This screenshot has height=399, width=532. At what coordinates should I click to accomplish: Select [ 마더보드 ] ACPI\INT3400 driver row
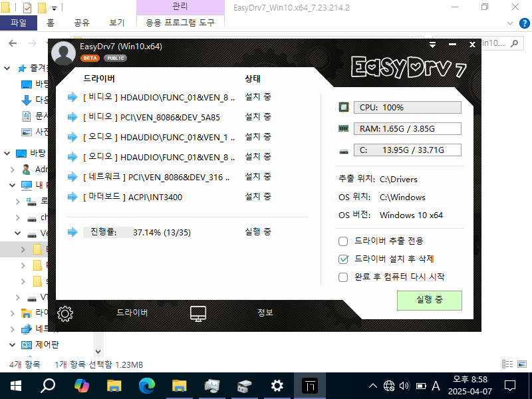(170, 197)
